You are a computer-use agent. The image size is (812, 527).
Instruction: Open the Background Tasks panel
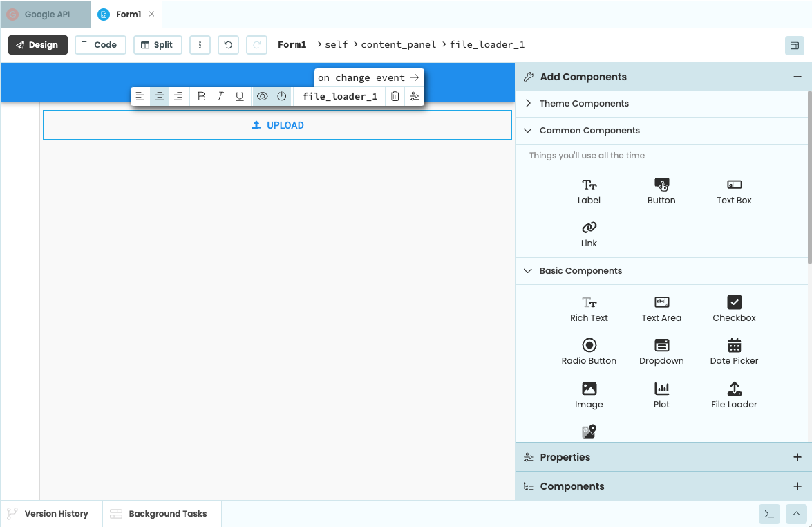162,514
